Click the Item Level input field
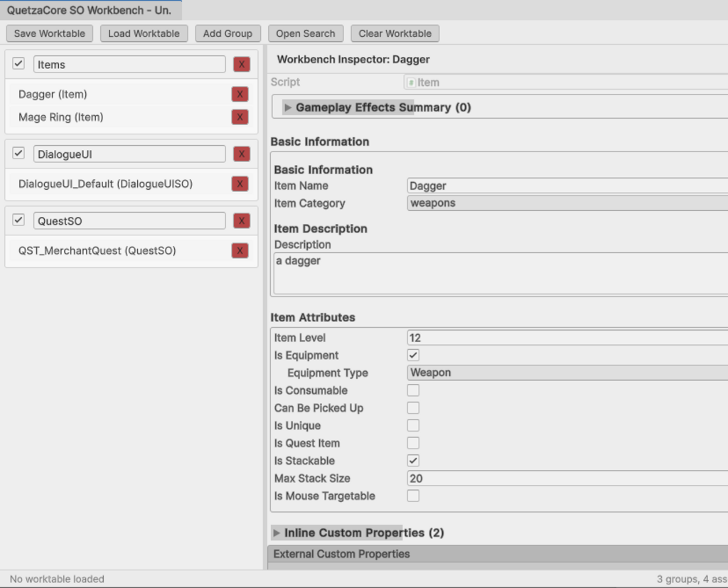 [567, 338]
